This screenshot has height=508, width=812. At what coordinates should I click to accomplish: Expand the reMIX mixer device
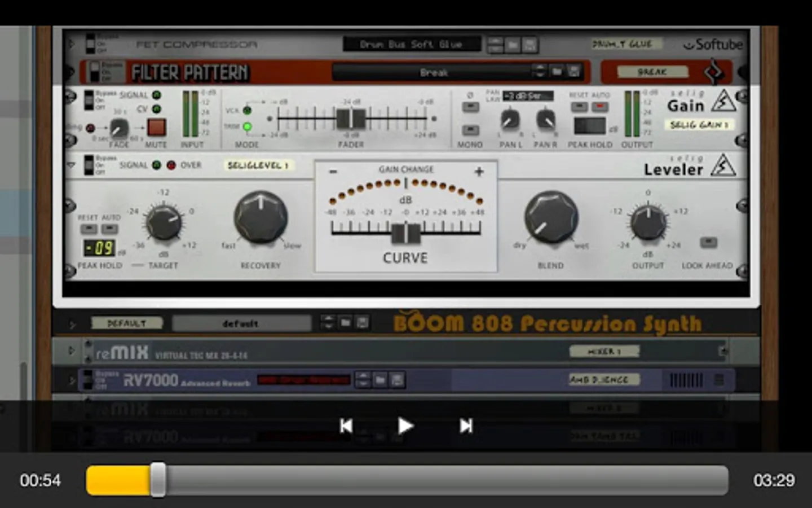pos(71,351)
